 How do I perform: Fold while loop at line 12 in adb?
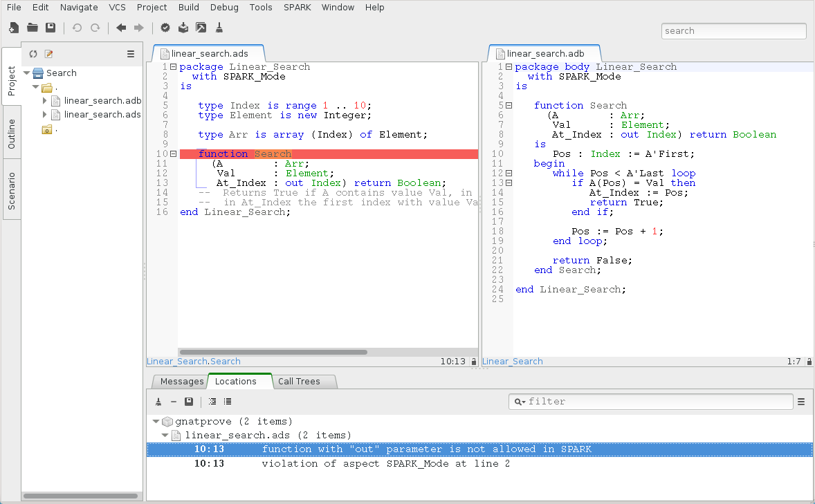[509, 173]
